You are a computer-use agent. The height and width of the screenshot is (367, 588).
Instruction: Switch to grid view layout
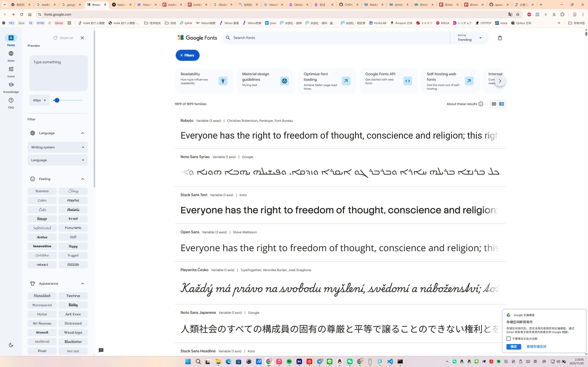point(494,104)
